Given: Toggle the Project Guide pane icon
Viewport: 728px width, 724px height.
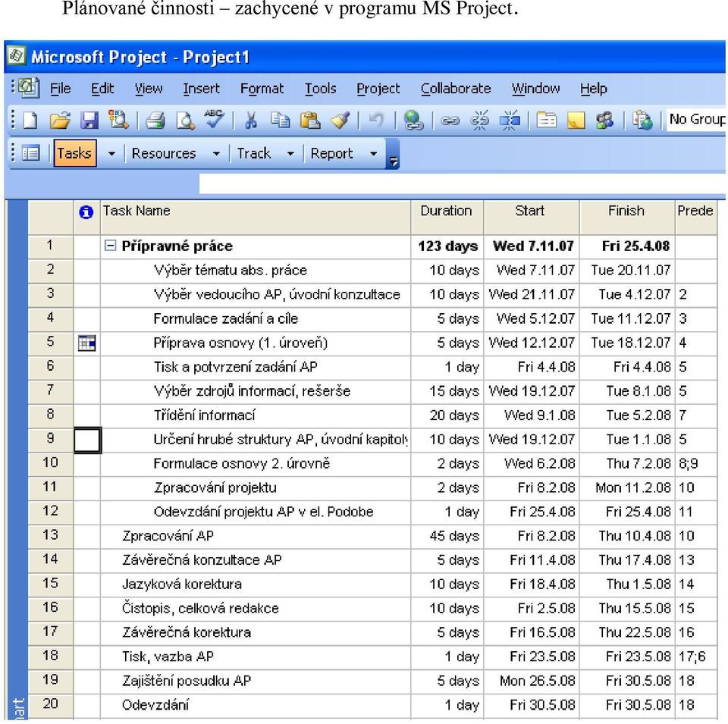Looking at the screenshot, I should pyautogui.click(x=30, y=153).
